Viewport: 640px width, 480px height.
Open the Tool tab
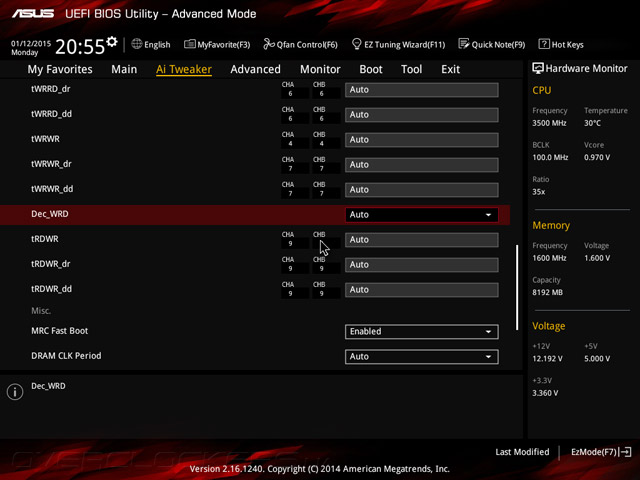coord(411,69)
